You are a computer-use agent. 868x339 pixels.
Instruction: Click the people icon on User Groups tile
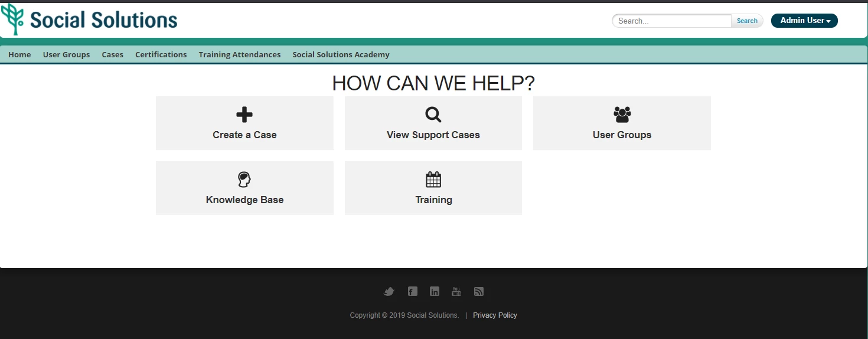tap(622, 115)
